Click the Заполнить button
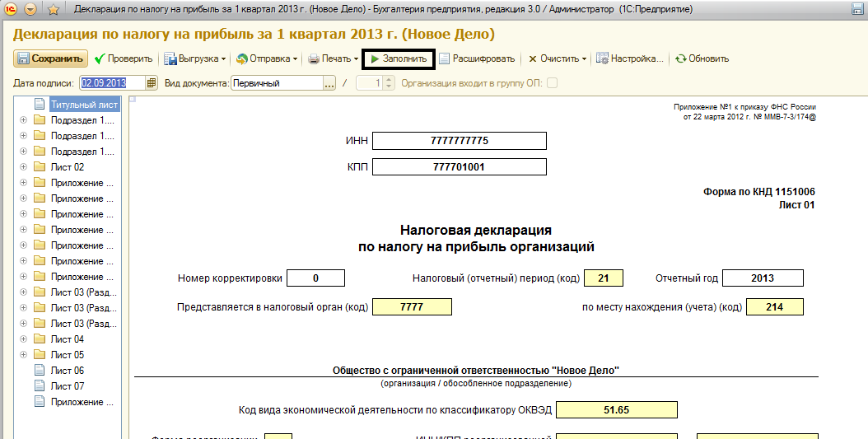This screenshot has width=868, height=439. click(399, 58)
